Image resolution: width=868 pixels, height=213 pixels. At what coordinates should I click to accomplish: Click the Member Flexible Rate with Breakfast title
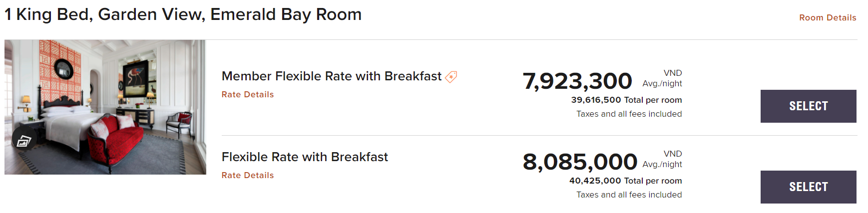(331, 76)
